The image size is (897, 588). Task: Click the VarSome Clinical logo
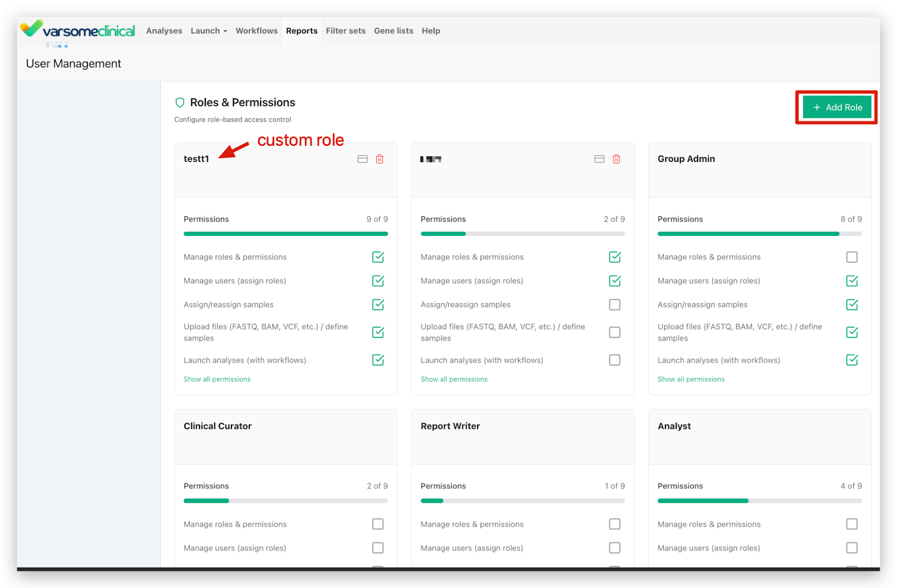[x=78, y=30]
